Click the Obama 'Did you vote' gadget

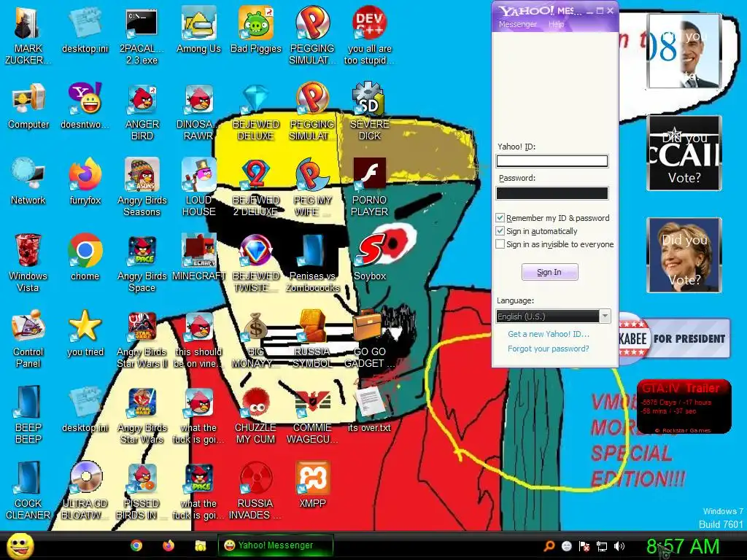tap(684, 50)
